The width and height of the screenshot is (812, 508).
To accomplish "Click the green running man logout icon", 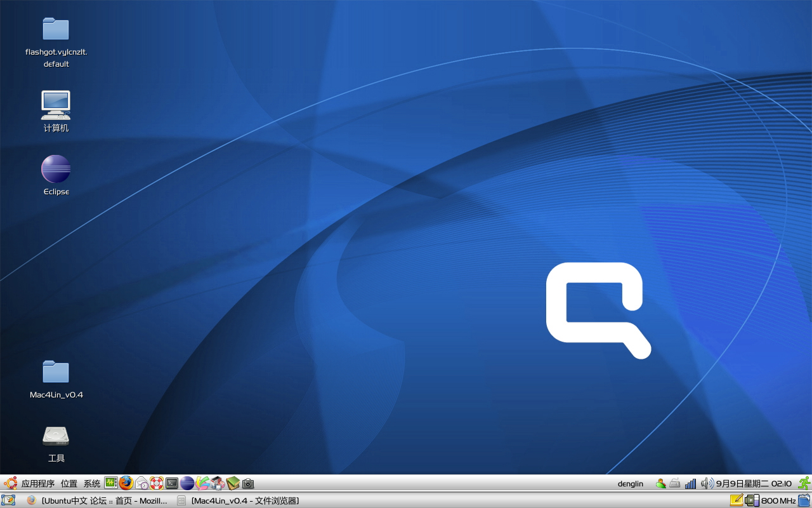I will [804, 483].
